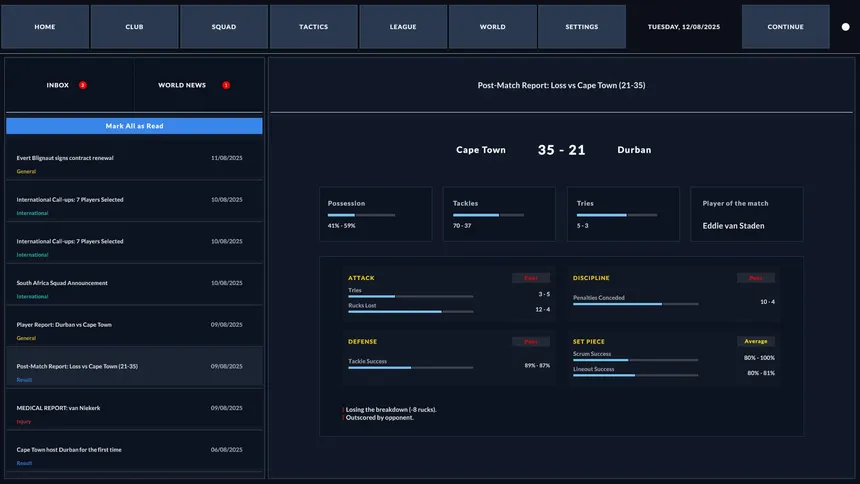Viewport: 860px width, 484px height.
Task: Click the Poor rating badge in Attack
Action: click(531, 278)
